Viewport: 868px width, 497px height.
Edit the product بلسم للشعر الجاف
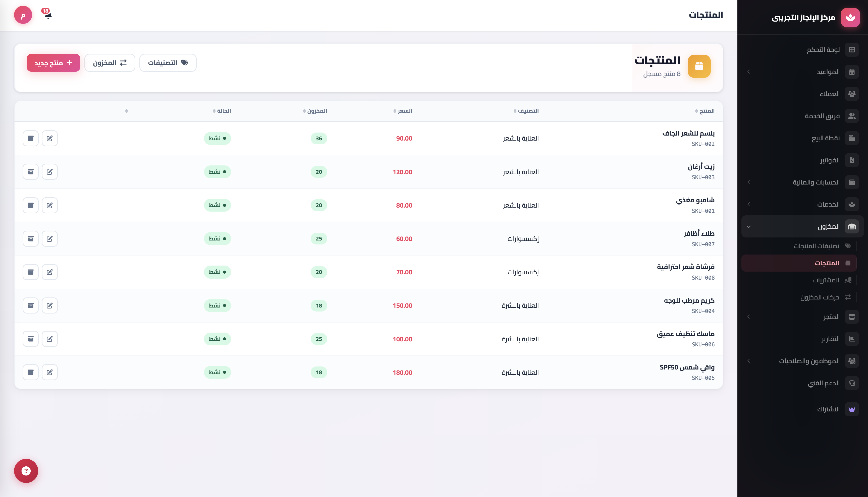(x=49, y=138)
